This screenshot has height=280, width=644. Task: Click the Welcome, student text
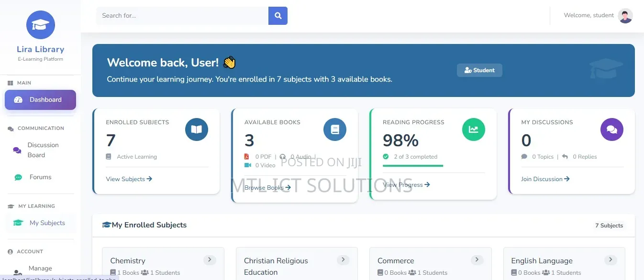pos(589,15)
